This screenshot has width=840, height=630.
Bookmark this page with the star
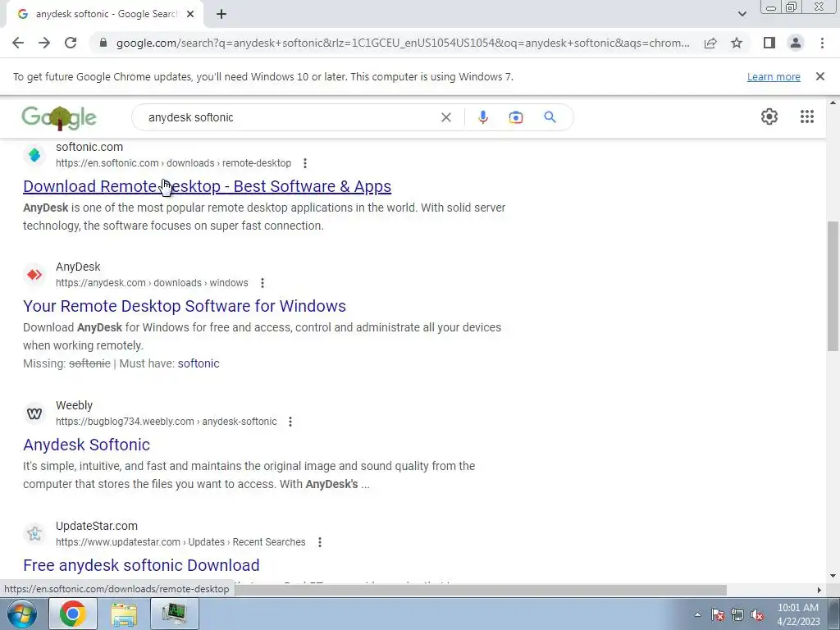pos(737,43)
